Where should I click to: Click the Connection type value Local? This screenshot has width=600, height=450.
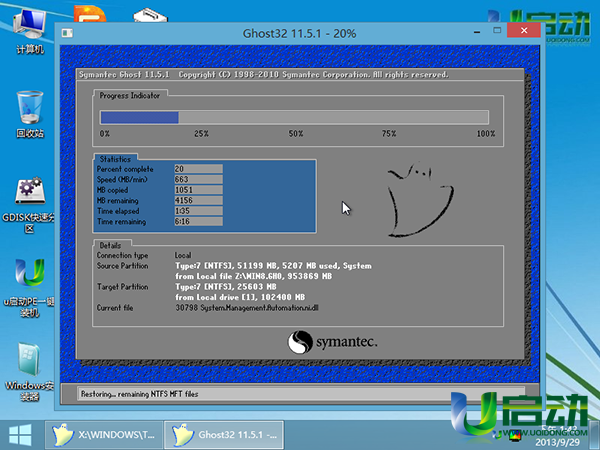click(183, 255)
